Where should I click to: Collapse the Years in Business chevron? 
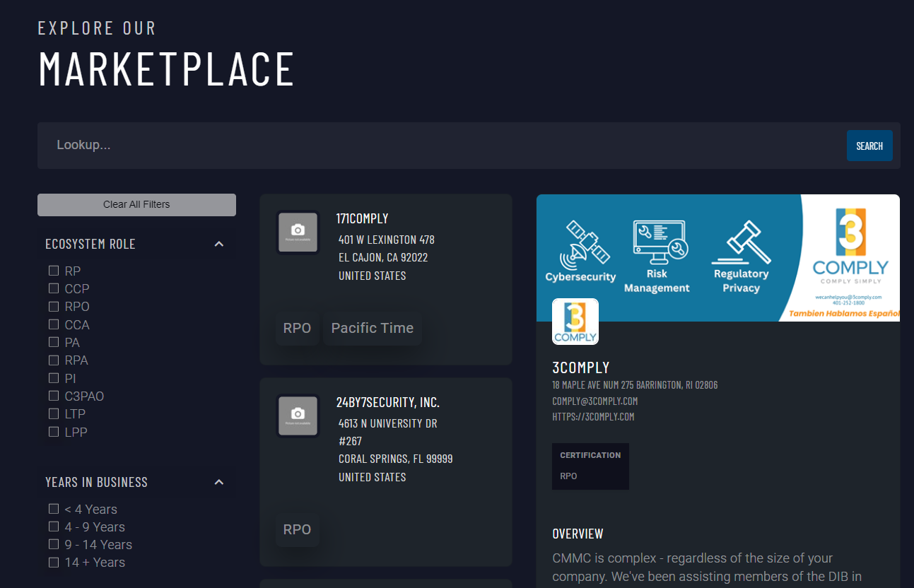219,482
